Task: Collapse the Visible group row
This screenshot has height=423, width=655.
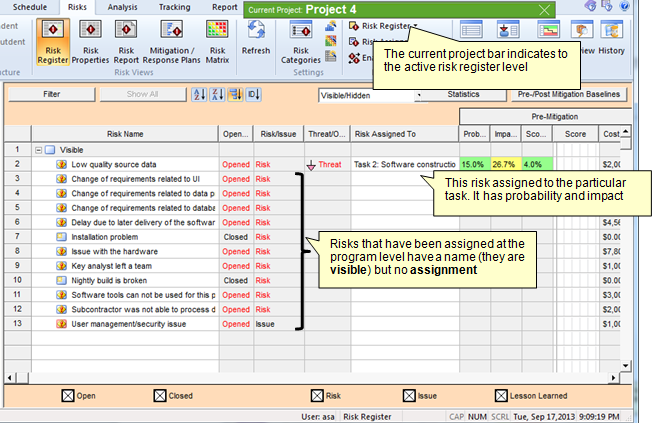Action: [39, 148]
